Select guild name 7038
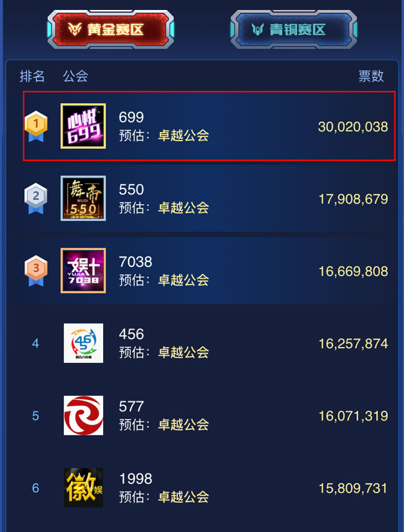Screen dimensions: 404x532 pyautogui.click(x=135, y=262)
